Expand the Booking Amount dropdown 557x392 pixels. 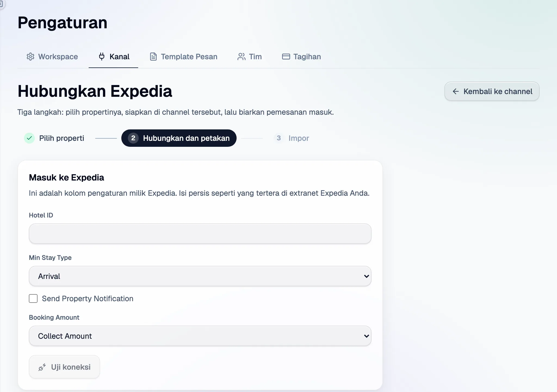[x=200, y=336]
